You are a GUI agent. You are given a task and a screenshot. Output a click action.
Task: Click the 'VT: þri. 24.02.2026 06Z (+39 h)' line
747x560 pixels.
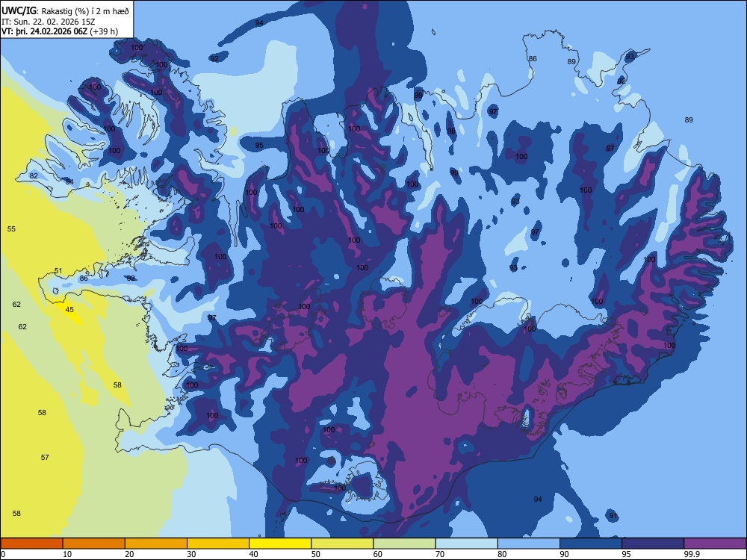[60, 31]
